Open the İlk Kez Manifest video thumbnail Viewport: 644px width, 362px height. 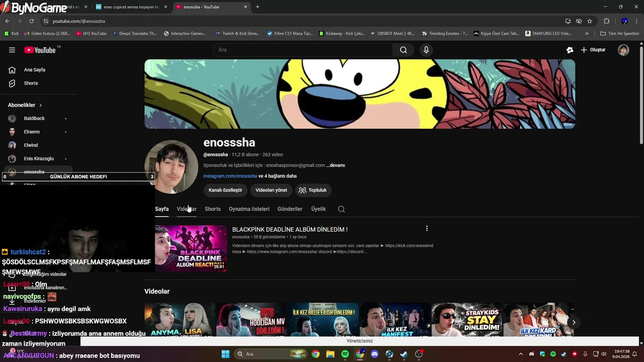pos(395,319)
